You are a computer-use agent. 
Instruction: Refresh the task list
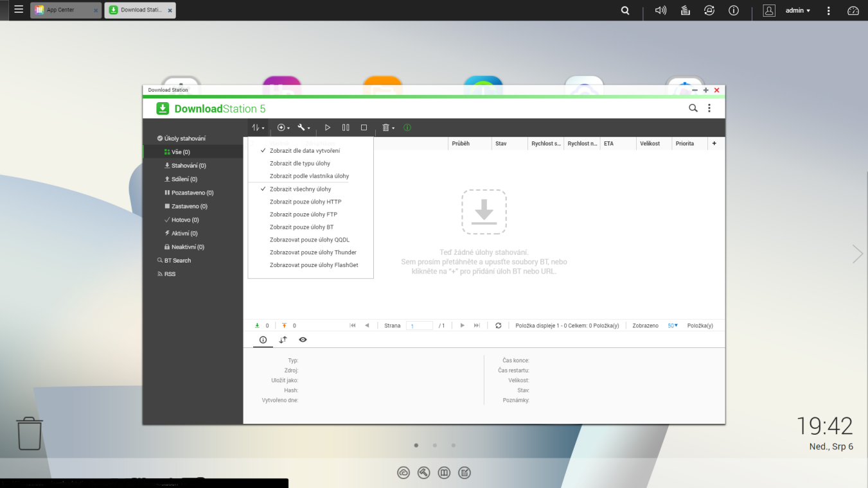499,326
